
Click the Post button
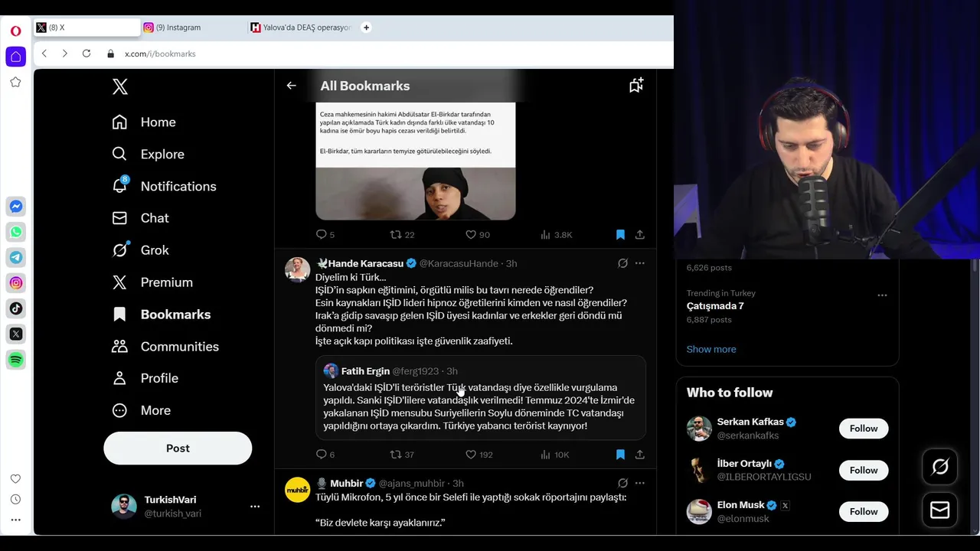point(178,448)
